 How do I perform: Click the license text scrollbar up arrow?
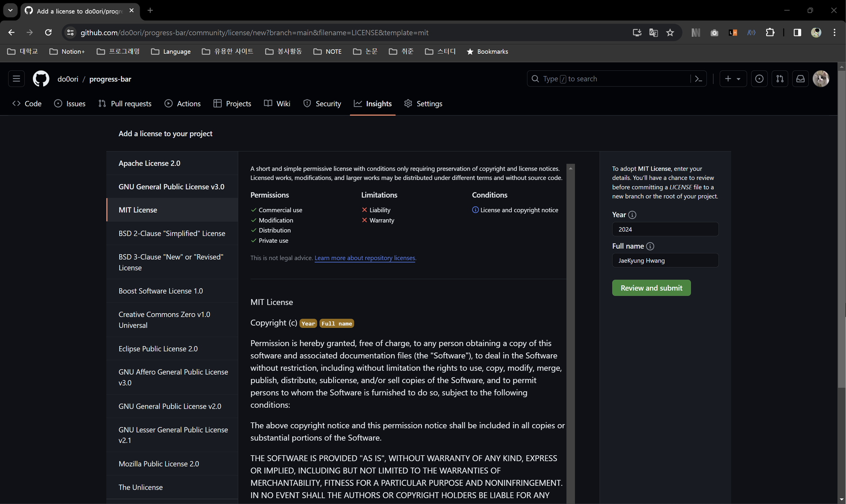point(571,168)
